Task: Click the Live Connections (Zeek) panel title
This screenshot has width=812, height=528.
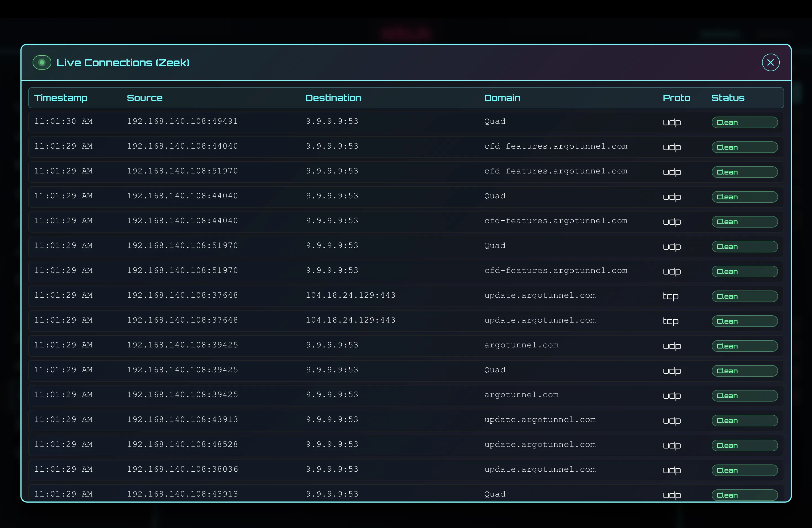Action: (x=123, y=62)
